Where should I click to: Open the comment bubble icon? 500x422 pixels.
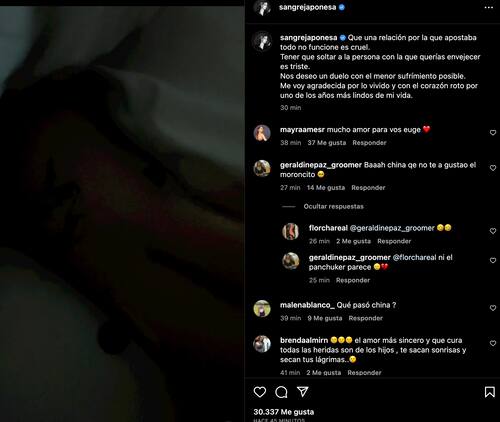281,392
